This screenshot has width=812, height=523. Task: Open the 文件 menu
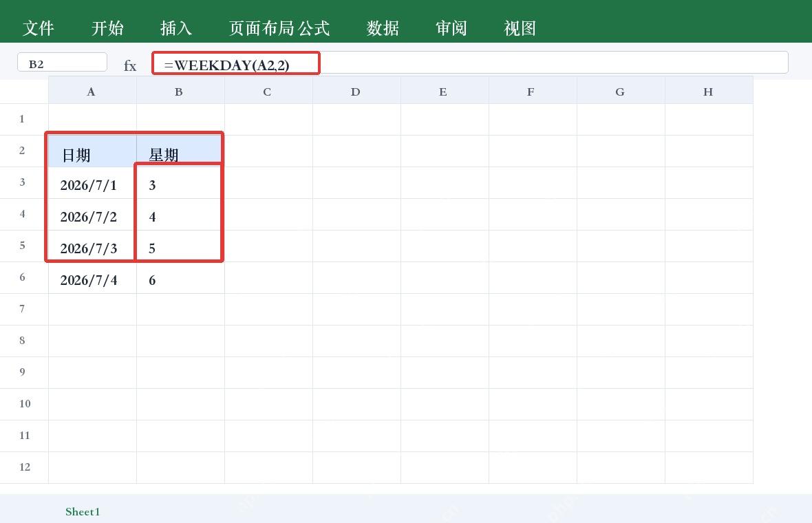click(39, 28)
